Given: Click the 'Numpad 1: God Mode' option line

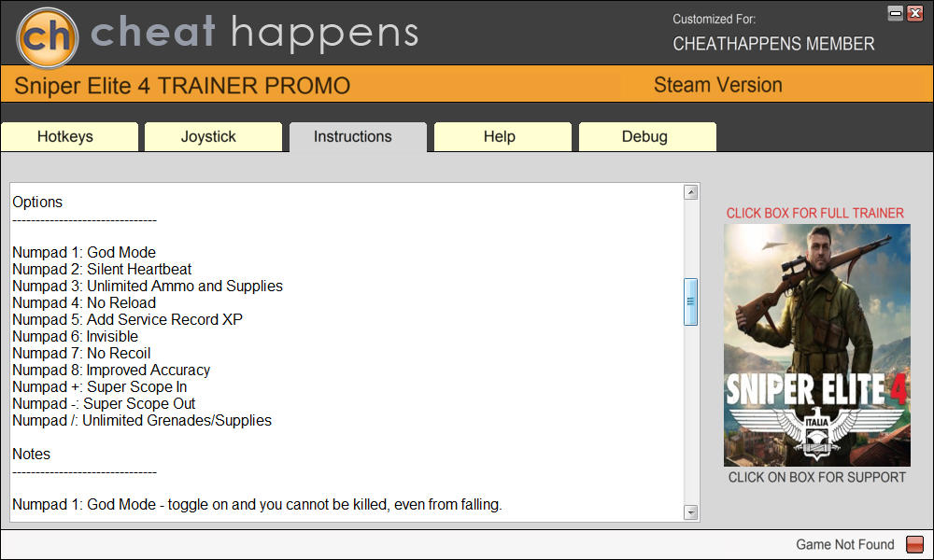Looking at the screenshot, I should pyautogui.click(x=84, y=253).
